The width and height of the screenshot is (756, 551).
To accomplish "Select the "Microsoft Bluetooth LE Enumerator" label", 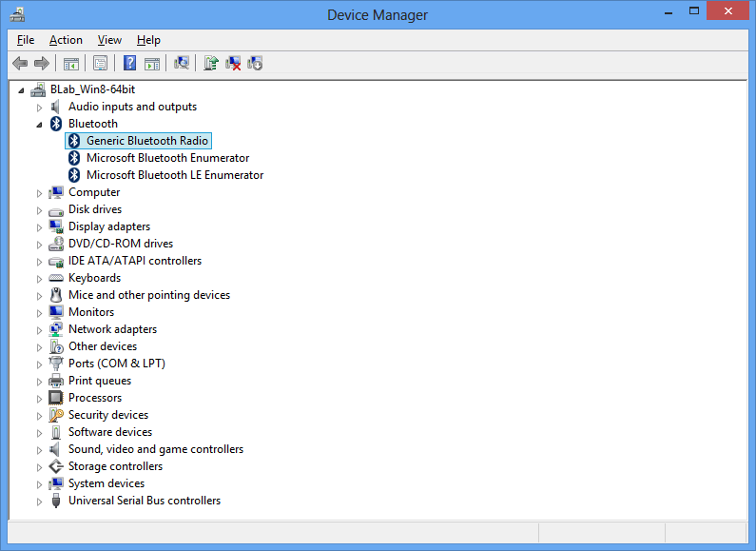I will pyautogui.click(x=175, y=175).
